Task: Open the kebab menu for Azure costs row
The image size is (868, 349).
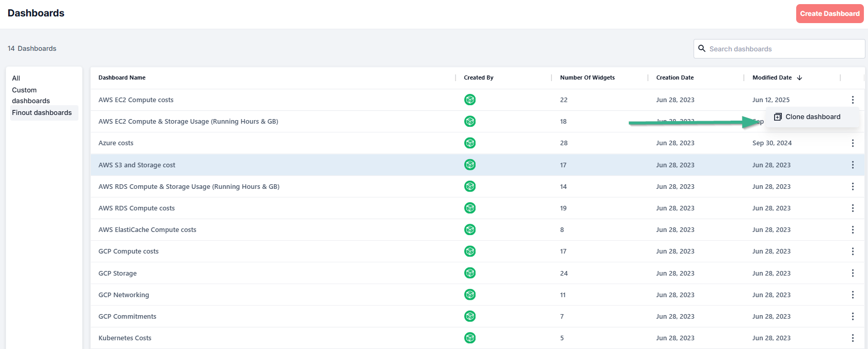Action: pos(853,143)
